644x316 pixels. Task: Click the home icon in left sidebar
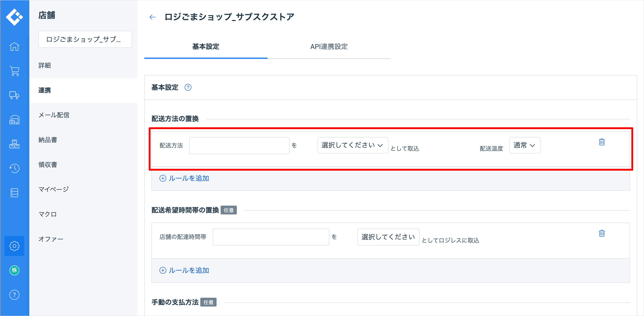(14, 46)
